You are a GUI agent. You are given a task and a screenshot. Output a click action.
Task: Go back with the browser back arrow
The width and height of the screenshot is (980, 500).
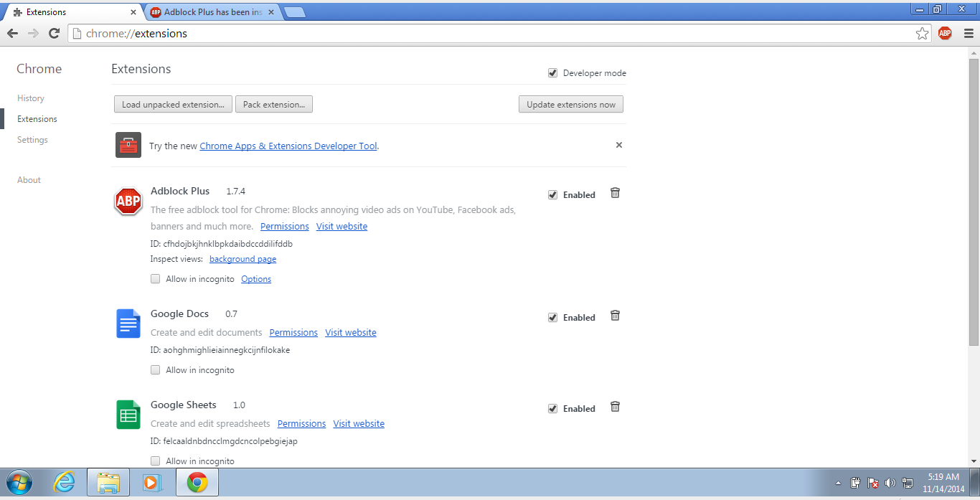pyautogui.click(x=12, y=33)
